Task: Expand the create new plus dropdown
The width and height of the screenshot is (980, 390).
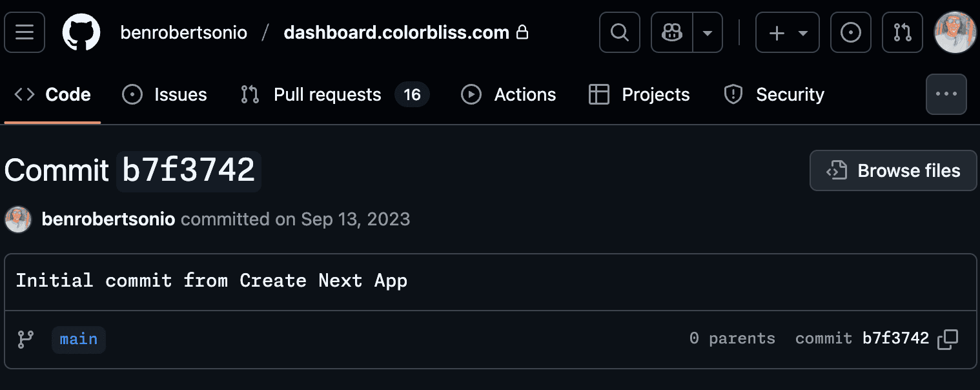Action: [x=787, y=32]
